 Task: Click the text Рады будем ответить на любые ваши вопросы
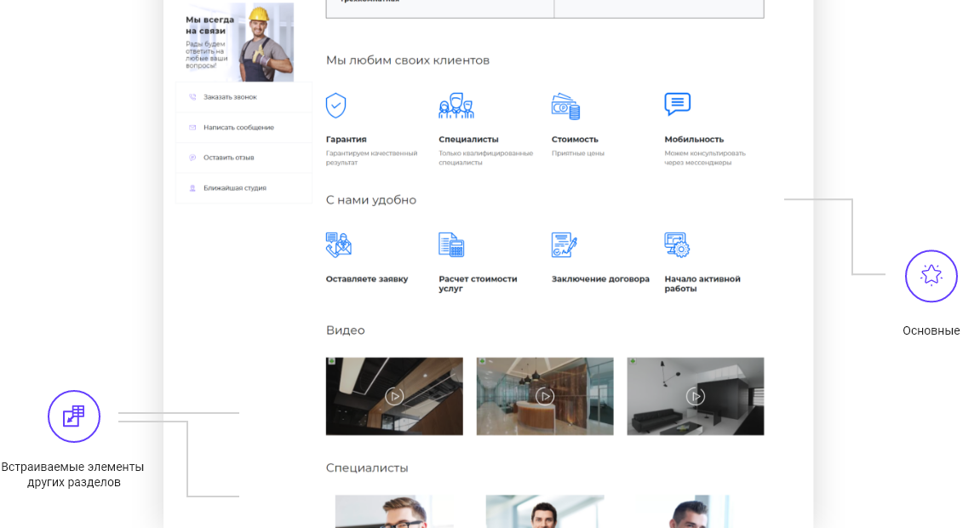[207, 55]
